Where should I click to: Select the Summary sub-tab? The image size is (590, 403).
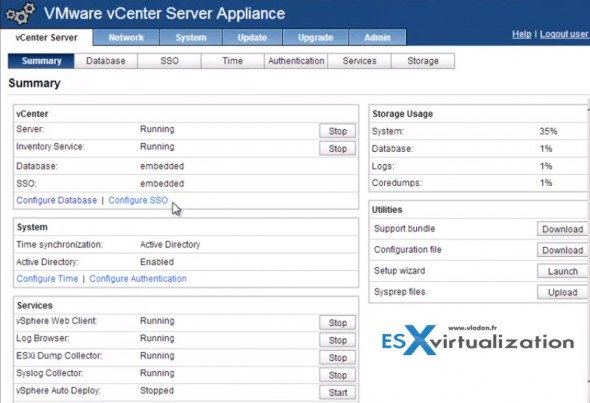pyautogui.click(x=41, y=61)
